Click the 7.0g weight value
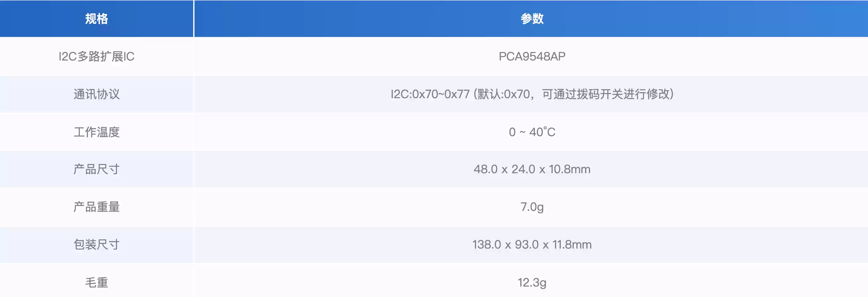Viewport: 868px width, 297px height. [532, 207]
